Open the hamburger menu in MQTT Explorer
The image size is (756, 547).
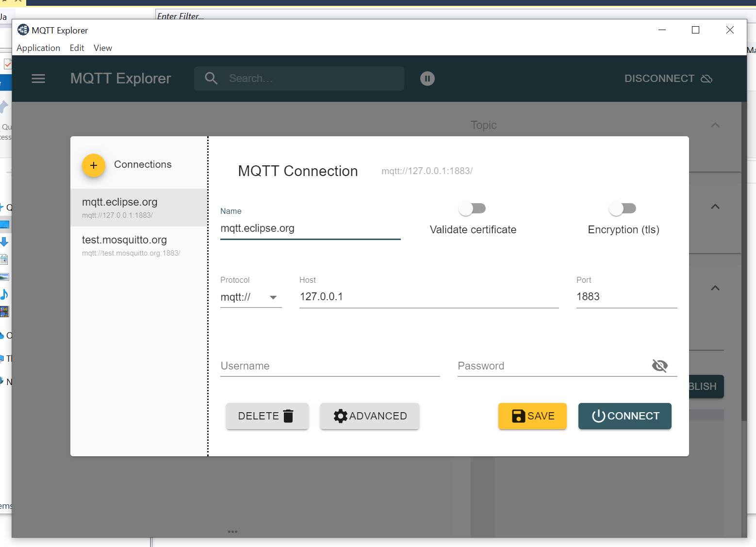point(38,79)
